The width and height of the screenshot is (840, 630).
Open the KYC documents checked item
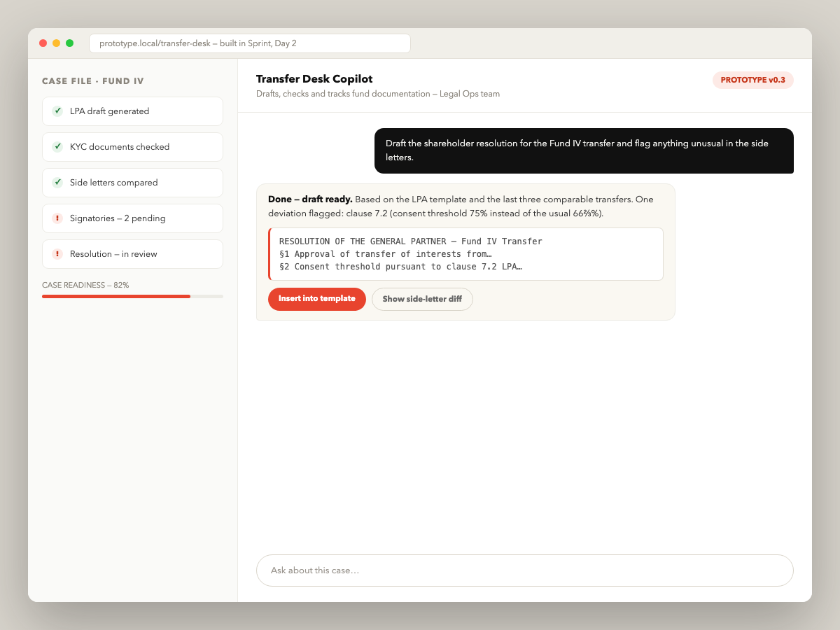[x=132, y=147]
